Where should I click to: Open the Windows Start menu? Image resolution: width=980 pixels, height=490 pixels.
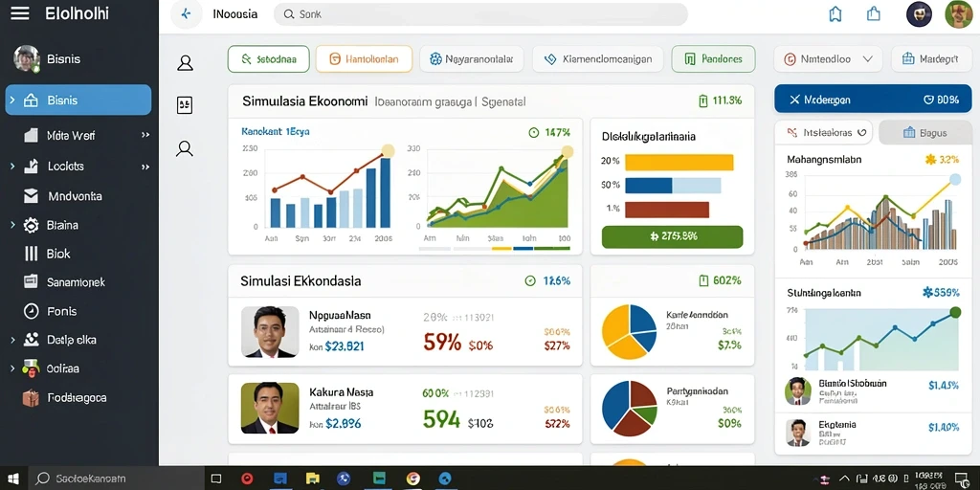13,479
